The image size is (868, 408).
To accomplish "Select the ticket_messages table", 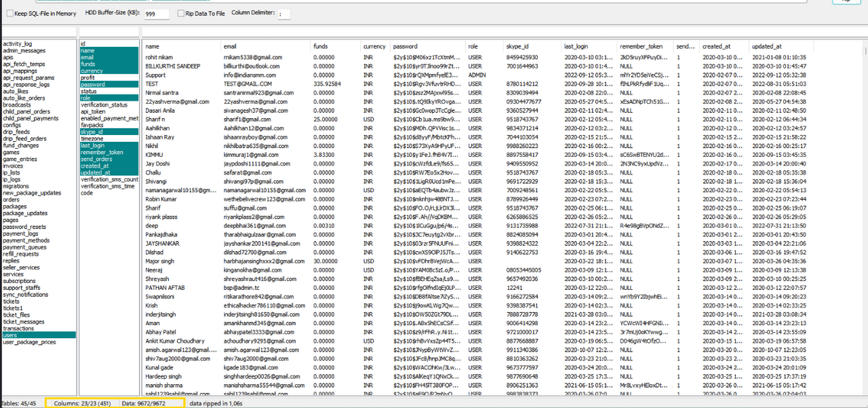I will coord(24,322).
